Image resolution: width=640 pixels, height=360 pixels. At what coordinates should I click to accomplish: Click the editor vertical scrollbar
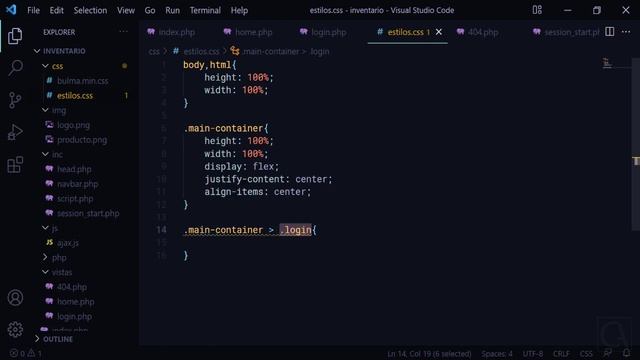coord(636,144)
